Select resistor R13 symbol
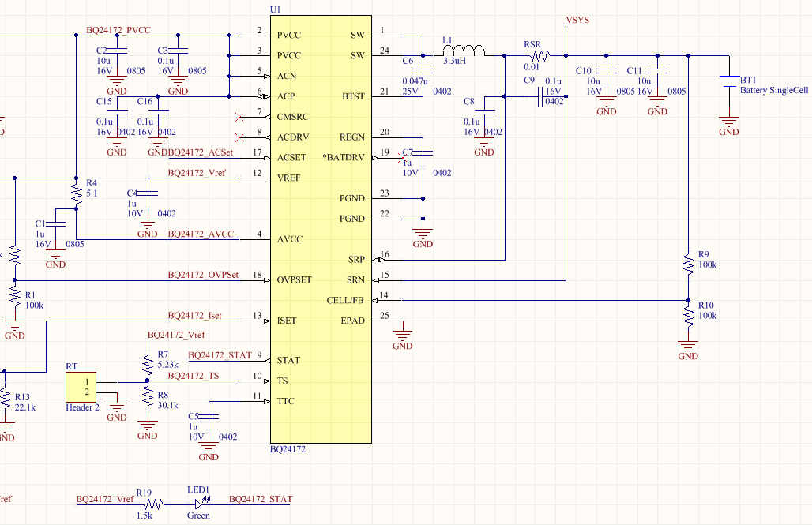The width and height of the screenshot is (812, 525). point(6,398)
